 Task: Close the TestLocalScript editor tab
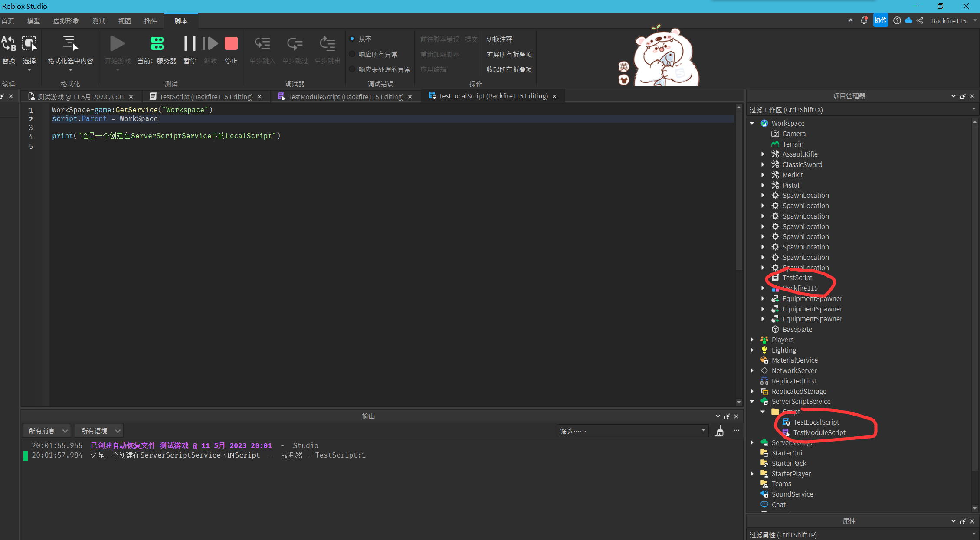click(554, 96)
